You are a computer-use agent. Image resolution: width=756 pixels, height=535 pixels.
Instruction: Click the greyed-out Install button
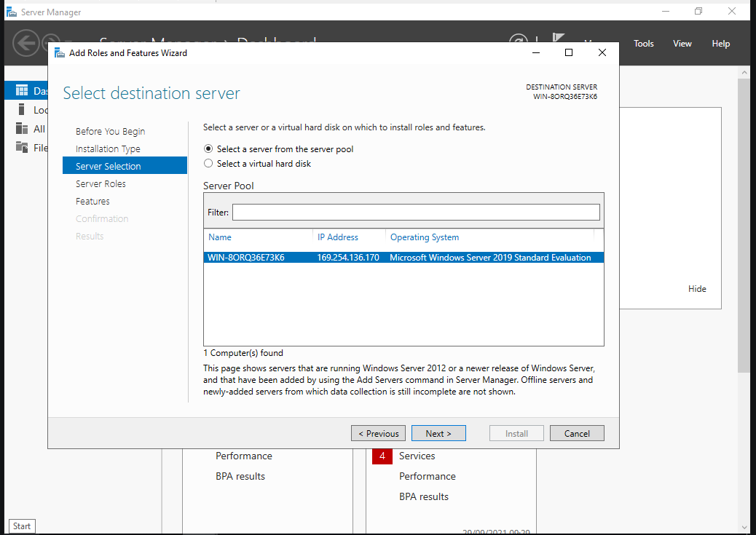click(517, 433)
